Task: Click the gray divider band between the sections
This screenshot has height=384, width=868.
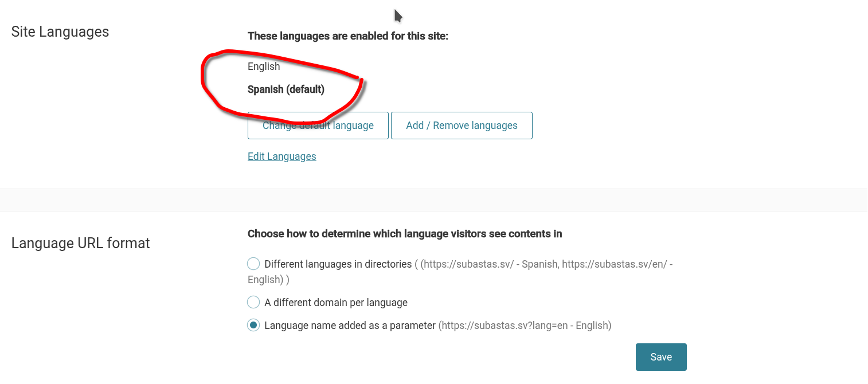Action: (x=434, y=200)
